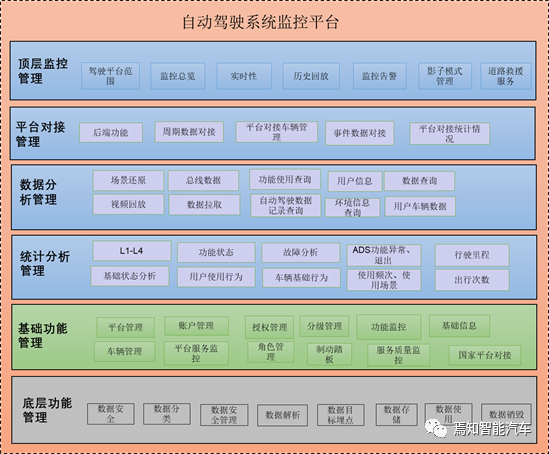
Task: Click the 场景还原 box
Action: coord(128,180)
